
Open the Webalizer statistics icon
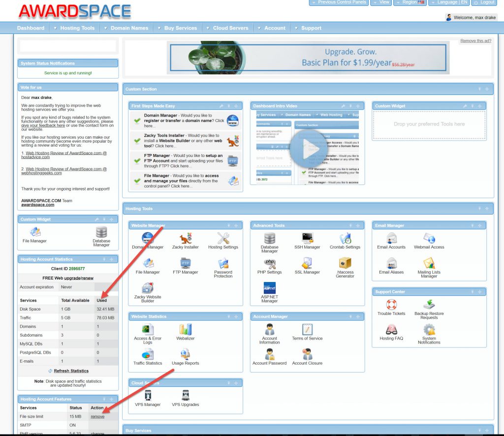click(185, 331)
